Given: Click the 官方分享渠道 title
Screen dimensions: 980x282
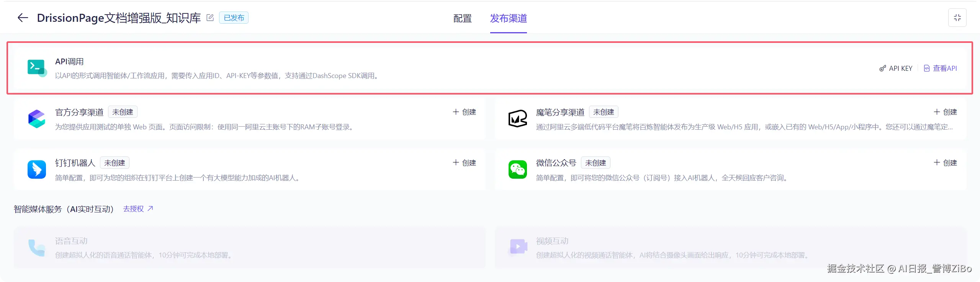Looking at the screenshot, I should 79,112.
